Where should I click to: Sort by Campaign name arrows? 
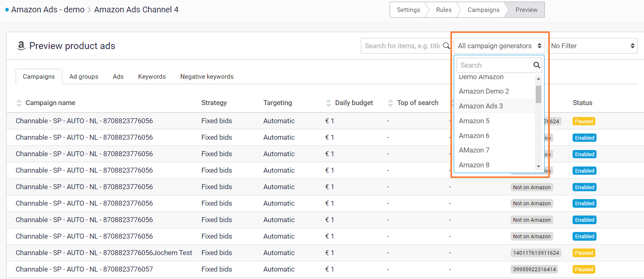click(x=19, y=103)
